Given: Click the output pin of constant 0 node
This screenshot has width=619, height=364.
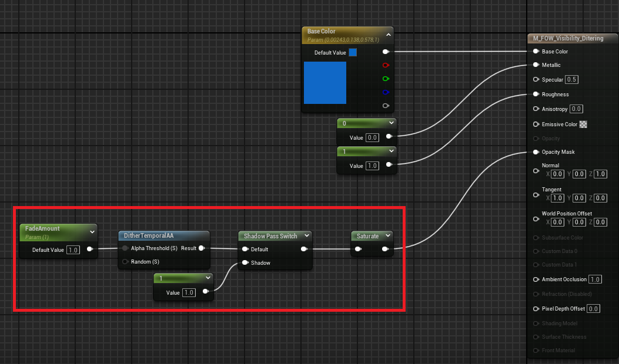Looking at the screenshot, I should click(x=389, y=136).
